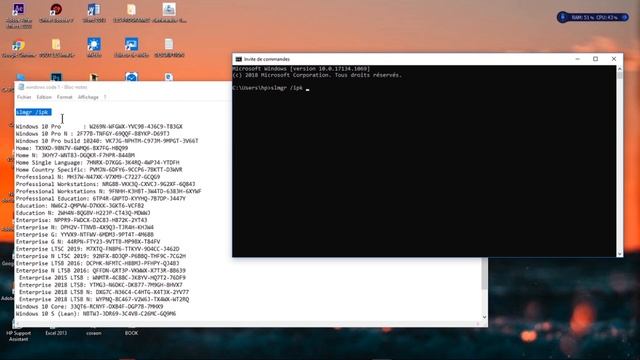The width and height of the screenshot is (640, 360).
Task: Open the blue sun icon shortcut on the desktop
Action: (94, 44)
